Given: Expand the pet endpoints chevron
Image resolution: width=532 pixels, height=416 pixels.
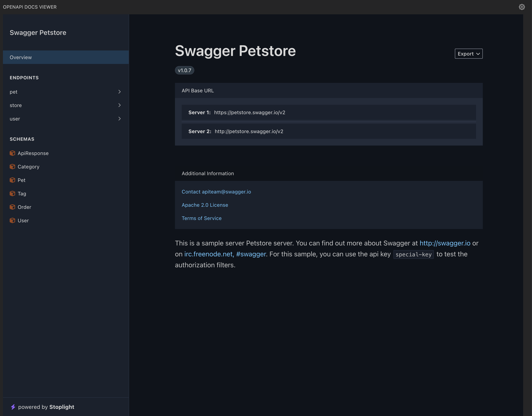Looking at the screenshot, I should tap(119, 92).
